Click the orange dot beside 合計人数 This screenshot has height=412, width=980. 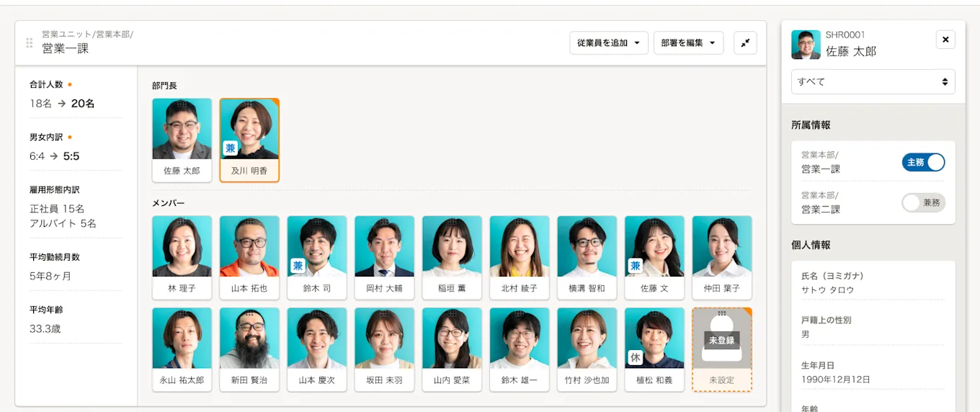(70, 84)
